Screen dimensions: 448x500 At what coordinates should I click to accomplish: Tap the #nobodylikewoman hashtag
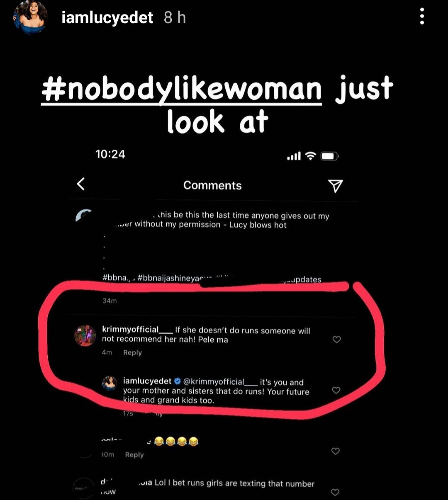click(182, 88)
